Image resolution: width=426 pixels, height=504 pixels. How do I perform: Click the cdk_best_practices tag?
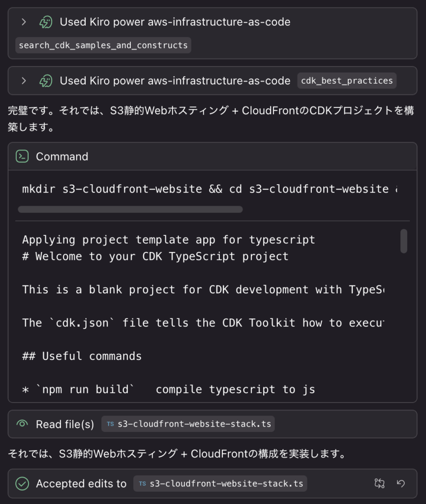click(347, 81)
